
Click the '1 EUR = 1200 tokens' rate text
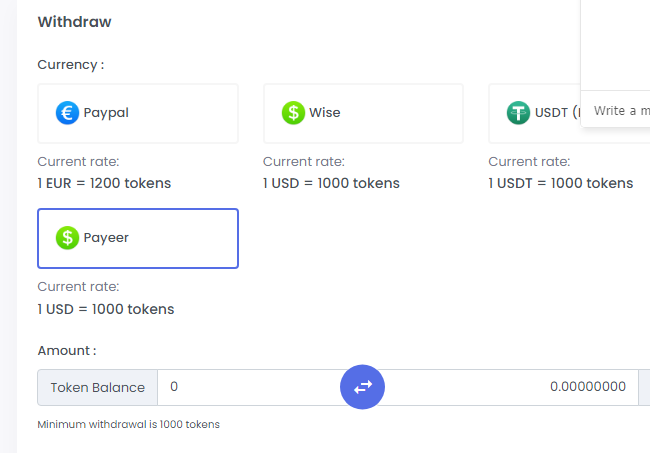click(104, 183)
